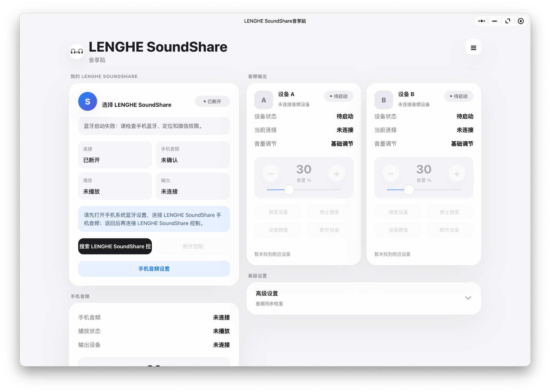Click the 连接 已断开 status tile
Viewport: 550px width, 392px height.
(115, 155)
